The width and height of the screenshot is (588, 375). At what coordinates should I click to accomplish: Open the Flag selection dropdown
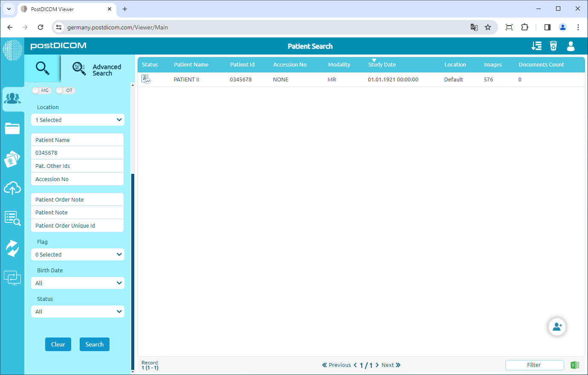pos(78,254)
